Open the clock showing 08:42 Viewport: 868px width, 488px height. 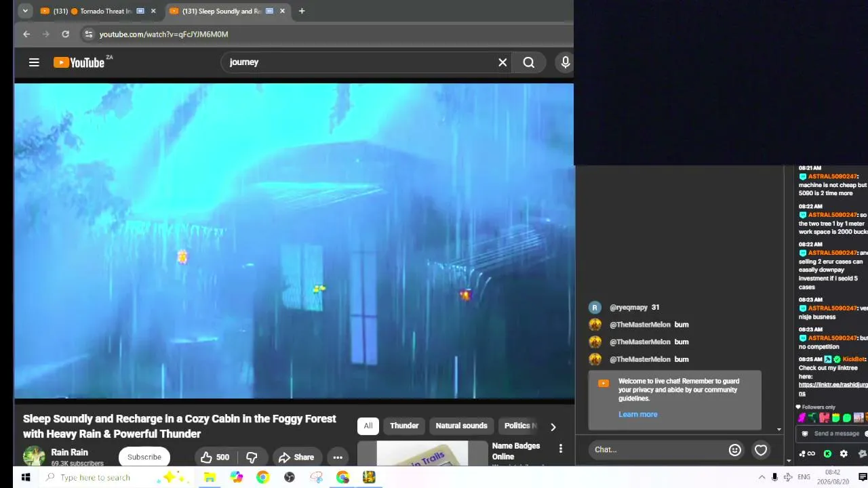pyautogui.click(x=833, y=477)
